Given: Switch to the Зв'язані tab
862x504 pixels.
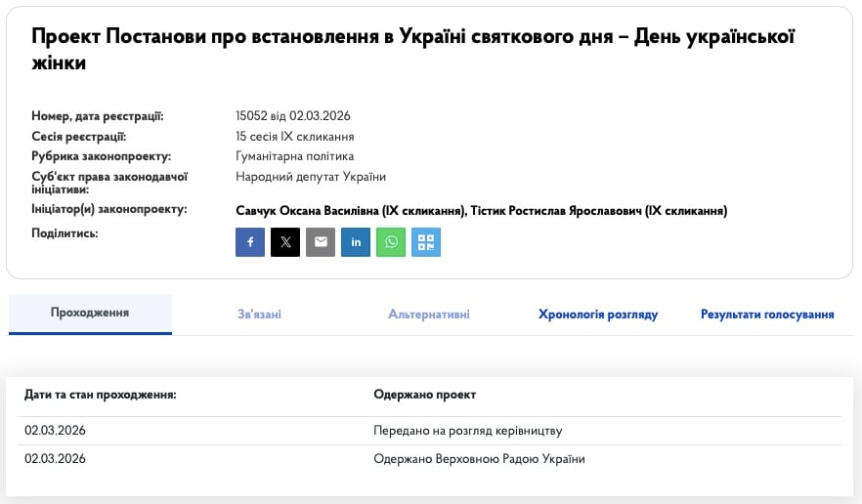Looking at the screenshot, I should [x=260, y=315].
